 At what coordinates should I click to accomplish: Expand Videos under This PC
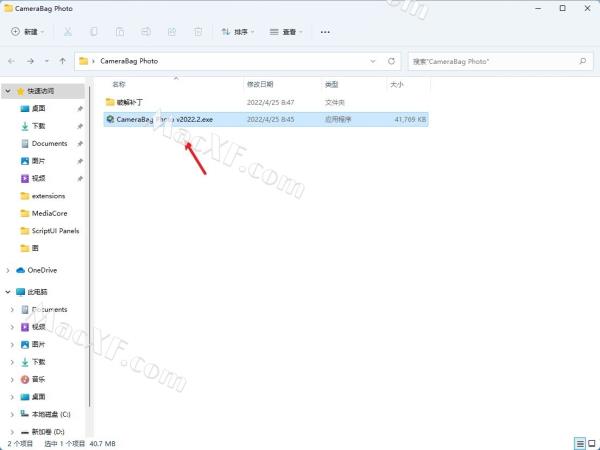[12, 327]
